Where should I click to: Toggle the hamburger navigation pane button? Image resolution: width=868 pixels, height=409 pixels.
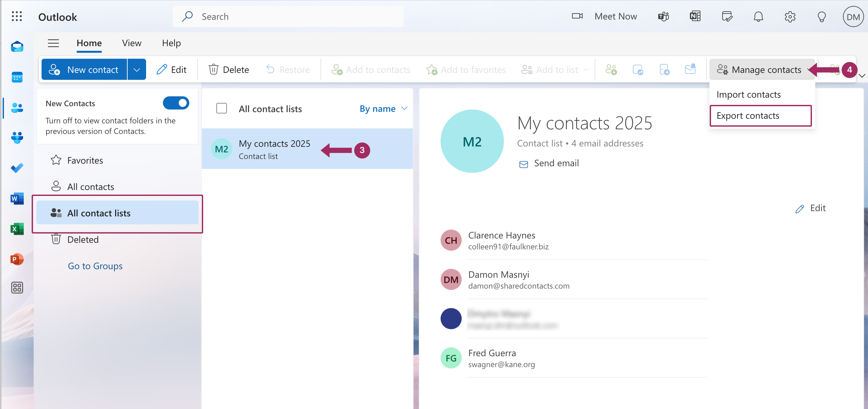pyautogui.click(x=53, y=43)
